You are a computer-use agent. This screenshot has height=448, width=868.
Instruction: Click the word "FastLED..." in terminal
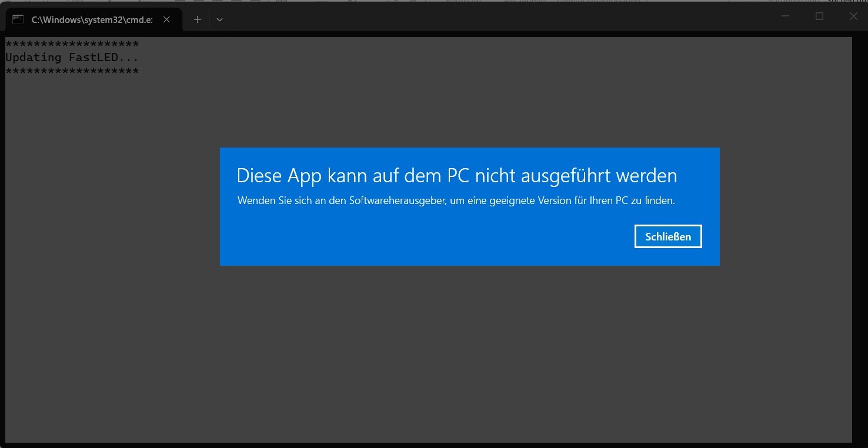[x=104, y=57]
